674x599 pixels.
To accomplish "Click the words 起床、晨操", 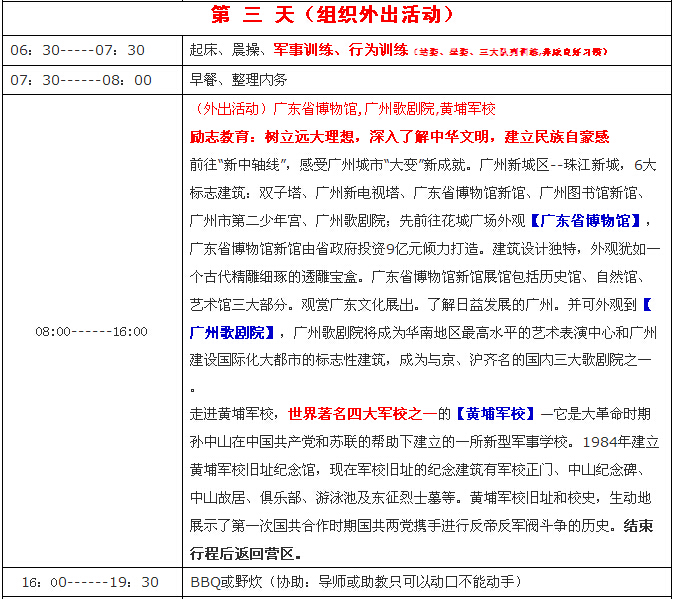I will pos(224,50).
